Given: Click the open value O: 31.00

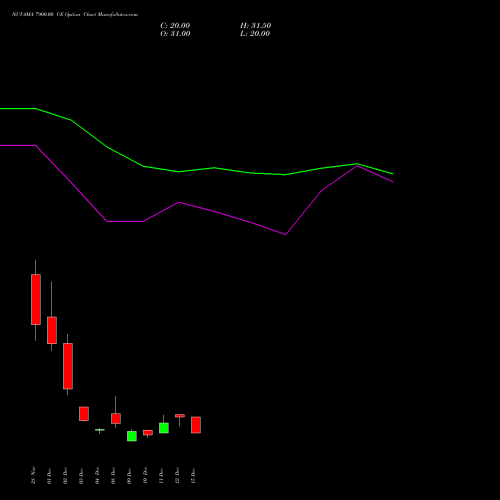Looking at the screenshot, I should coord(175,34).
